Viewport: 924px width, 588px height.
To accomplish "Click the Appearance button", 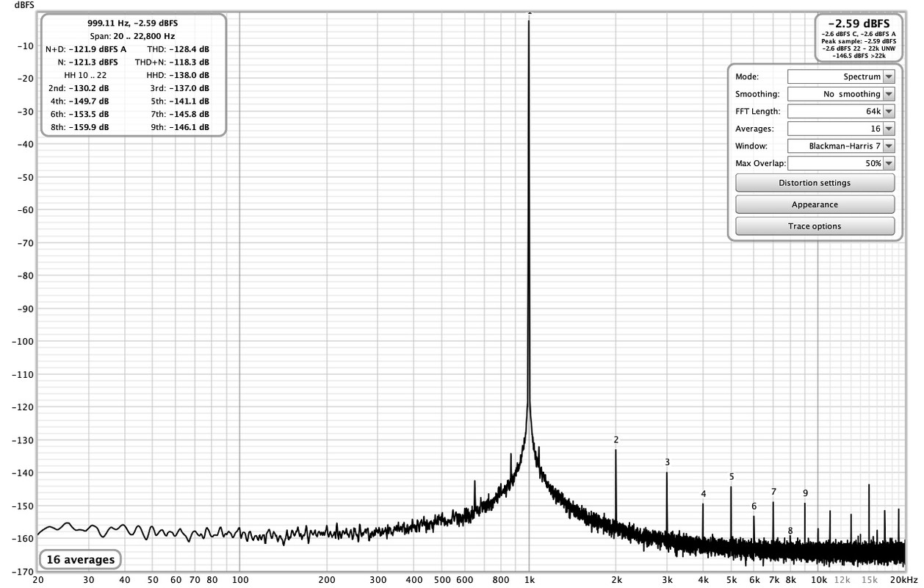I will tap(815, 204).
